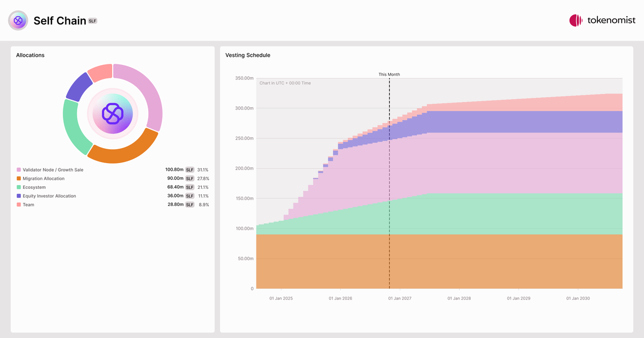Click the Team legend label

click(x=28, y=204)
